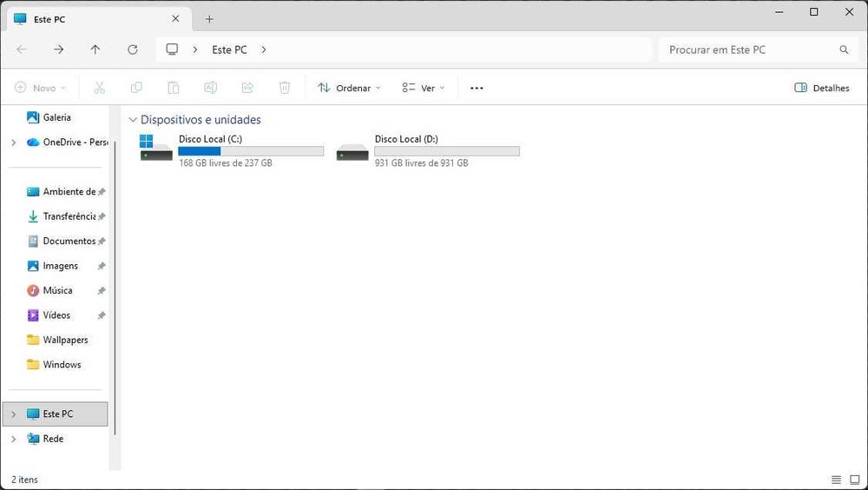Click '168 GB livres de 237 GB' text
868x490 pixels.
tap(226, 163)
